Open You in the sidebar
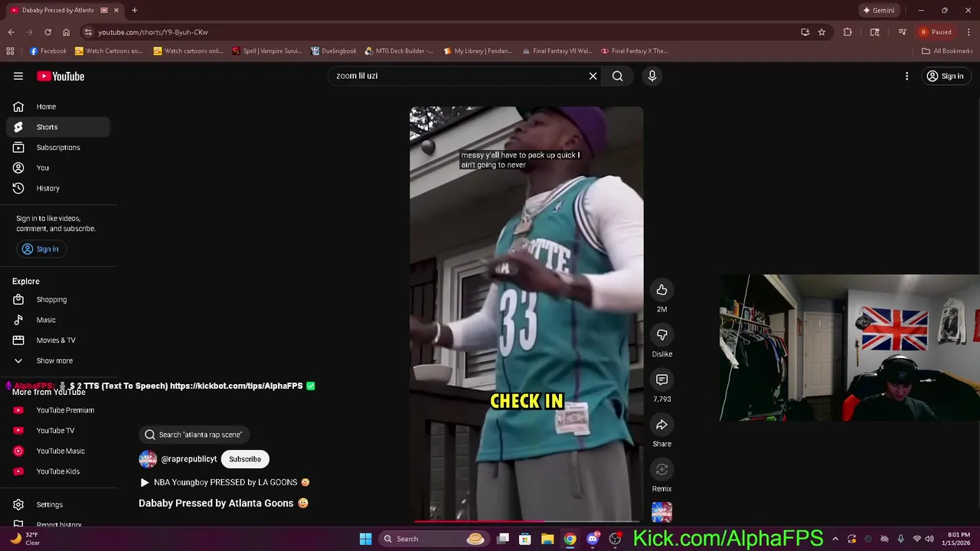This screenshot has width=980, height=551. pyautogui.click(x=58, y=168)
